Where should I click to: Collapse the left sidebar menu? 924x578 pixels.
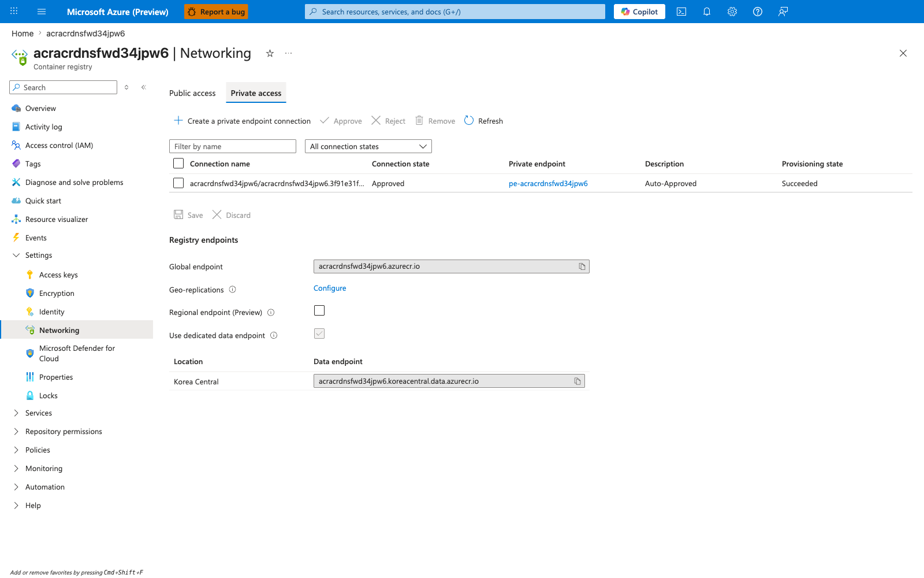(x=144, y=87)
